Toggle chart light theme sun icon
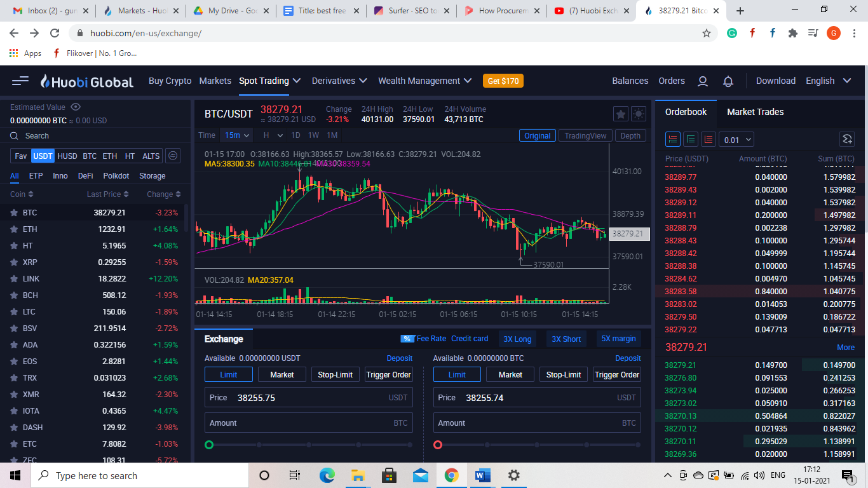Viewport: 868px width, 488px height. pyautogui.click(x=639, y=114)
